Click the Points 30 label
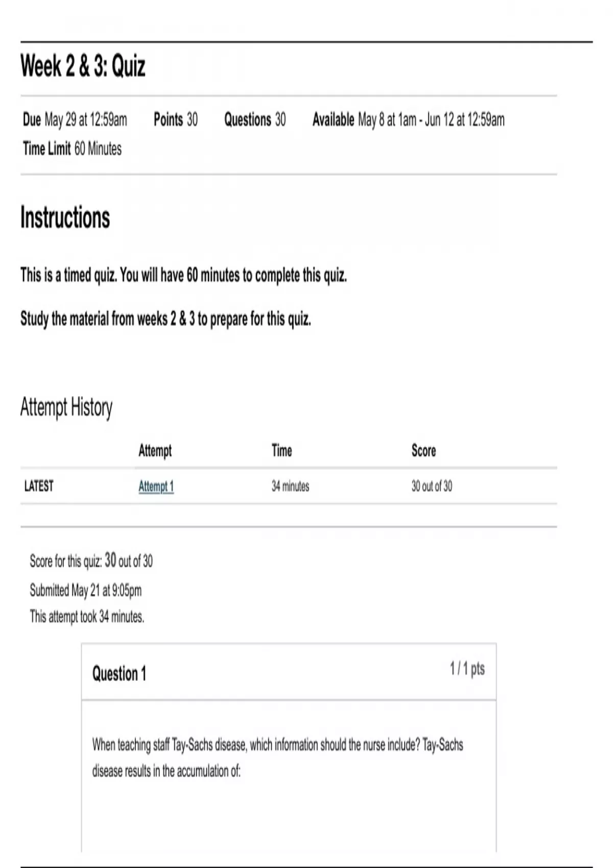This screenshot has width=613, height=868. click(x=176, y=119)
